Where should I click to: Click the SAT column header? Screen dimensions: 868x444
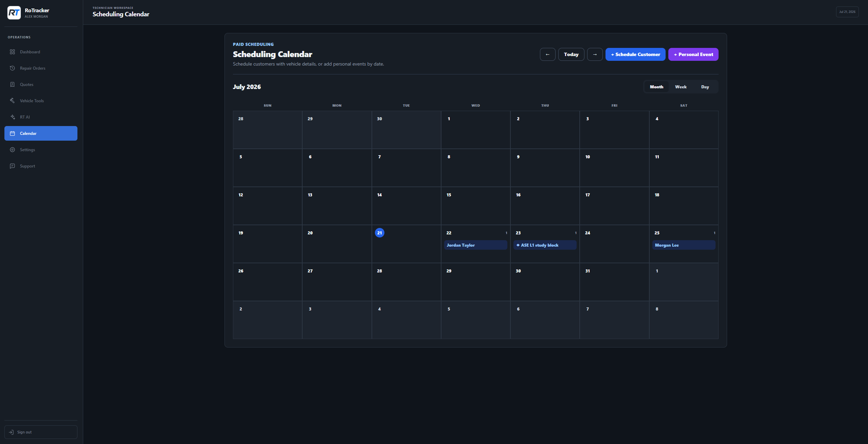(684, 106)
